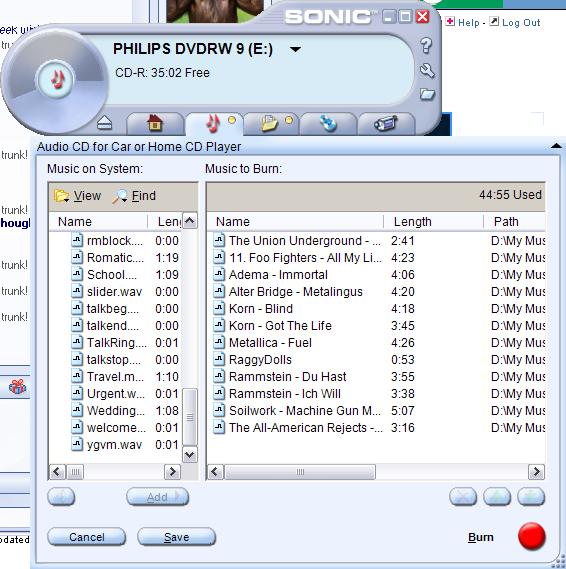Select Korn - Blind track
566x569 pixels.
376,309
